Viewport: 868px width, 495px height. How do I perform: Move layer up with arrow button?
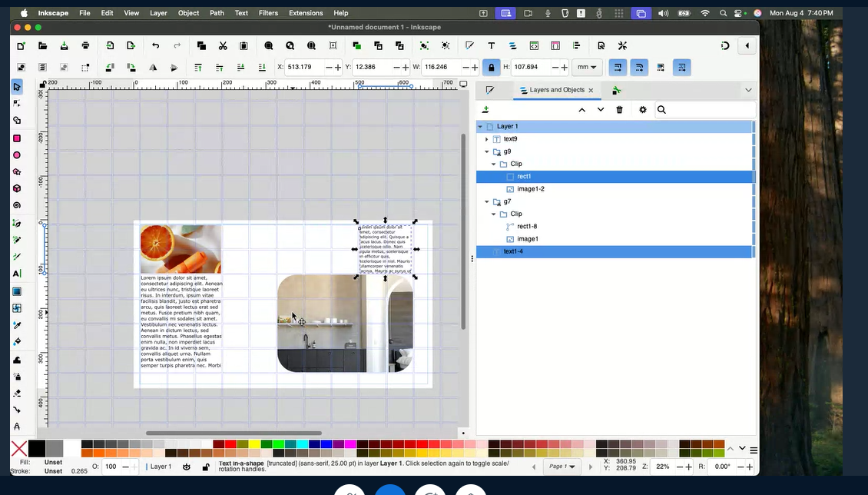pyautogui.click(x=581, y=110)
